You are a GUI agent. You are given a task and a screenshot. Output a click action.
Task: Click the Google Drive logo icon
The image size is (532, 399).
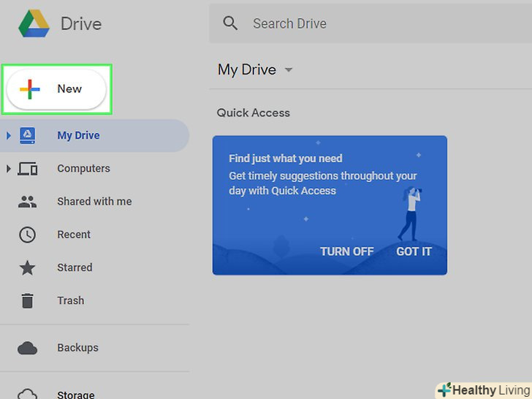click(34, 23)
